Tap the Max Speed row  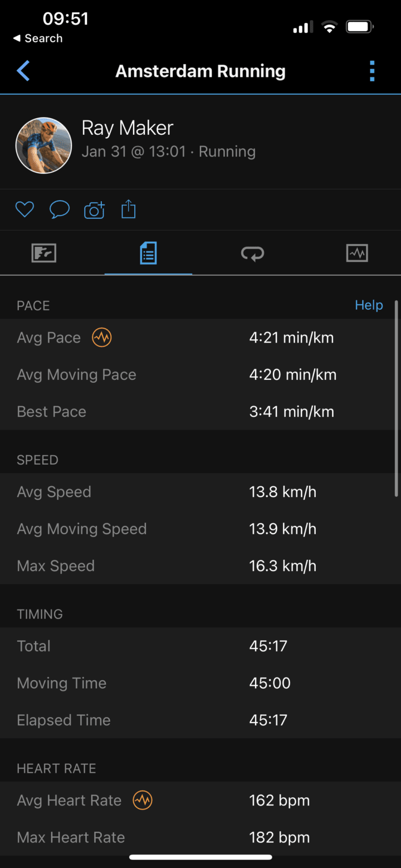point(200,566)
